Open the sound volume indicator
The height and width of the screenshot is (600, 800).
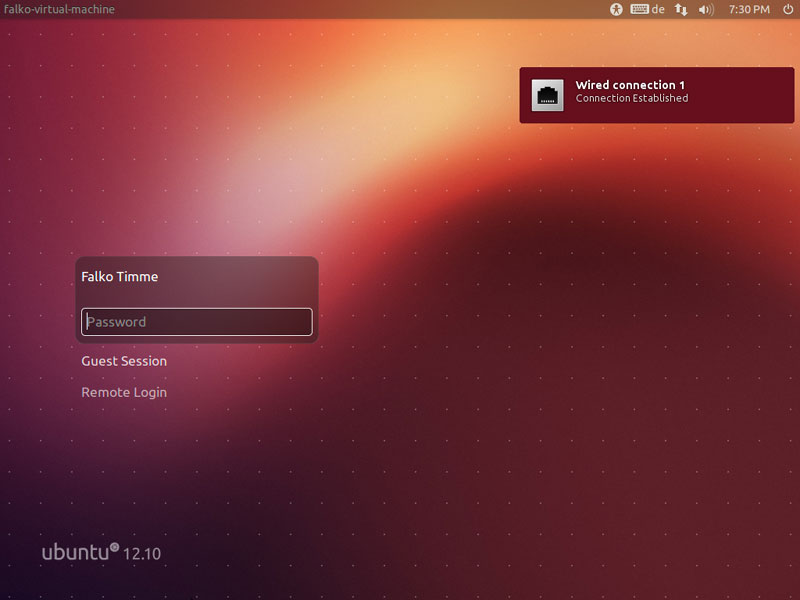(x=706, y=9)
